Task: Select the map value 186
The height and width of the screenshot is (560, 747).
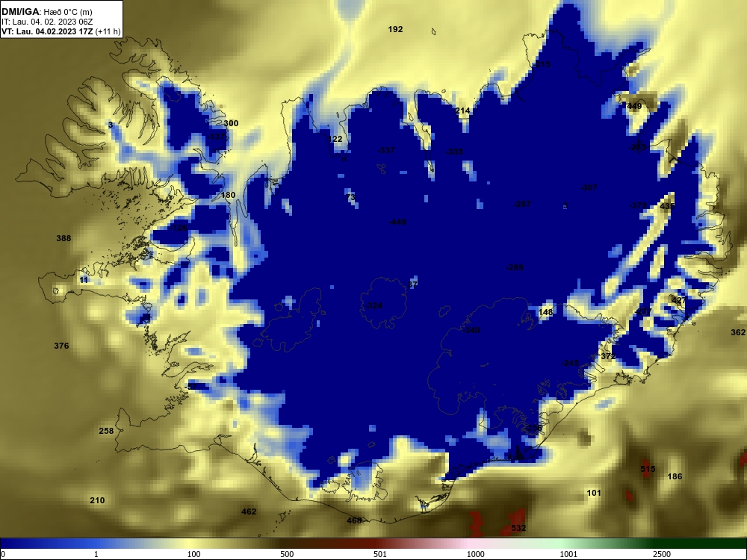Action: coord(675,476)
